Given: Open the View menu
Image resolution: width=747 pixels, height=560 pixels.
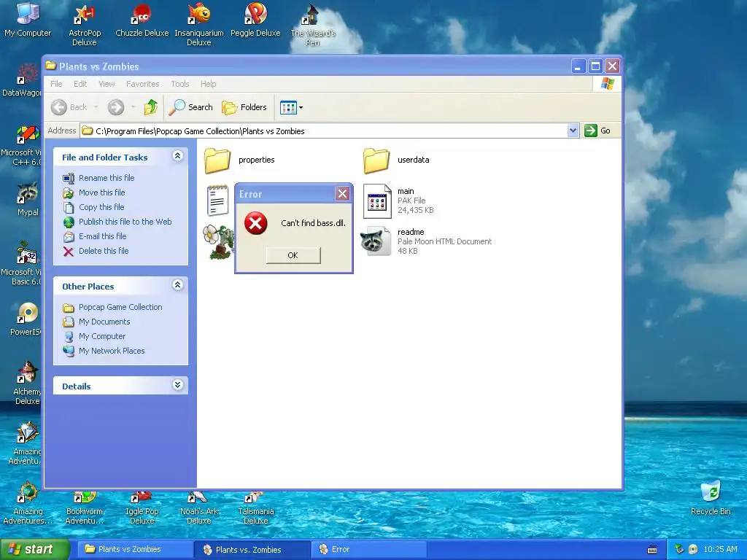Looking at the screenshot, I should pyautogui.click(x=107, y=84).
